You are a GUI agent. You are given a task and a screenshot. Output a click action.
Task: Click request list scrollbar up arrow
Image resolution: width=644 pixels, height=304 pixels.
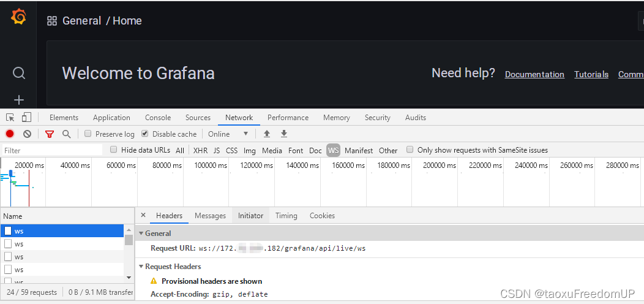point(129,230)
